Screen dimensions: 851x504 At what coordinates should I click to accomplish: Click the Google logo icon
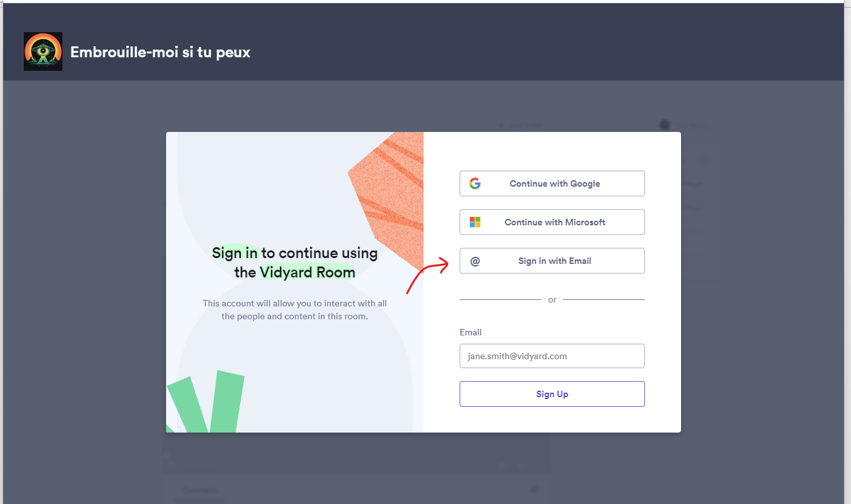click(475, 183)
